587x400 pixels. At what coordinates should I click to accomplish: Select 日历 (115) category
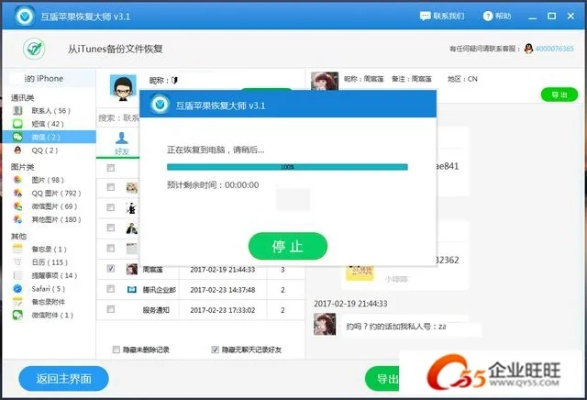click(x=50, y=263)
